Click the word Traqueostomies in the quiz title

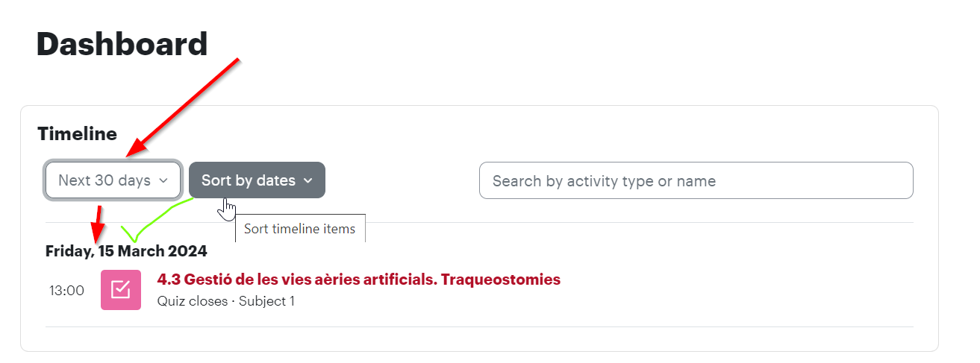point(501,280)
